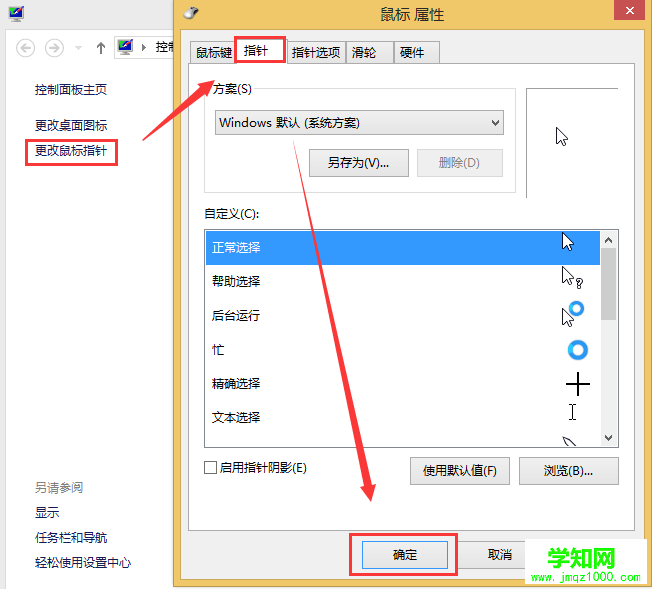This screenshot has width=652, height=589.
Task: Click the 取消 button
Action: point(499,554)
